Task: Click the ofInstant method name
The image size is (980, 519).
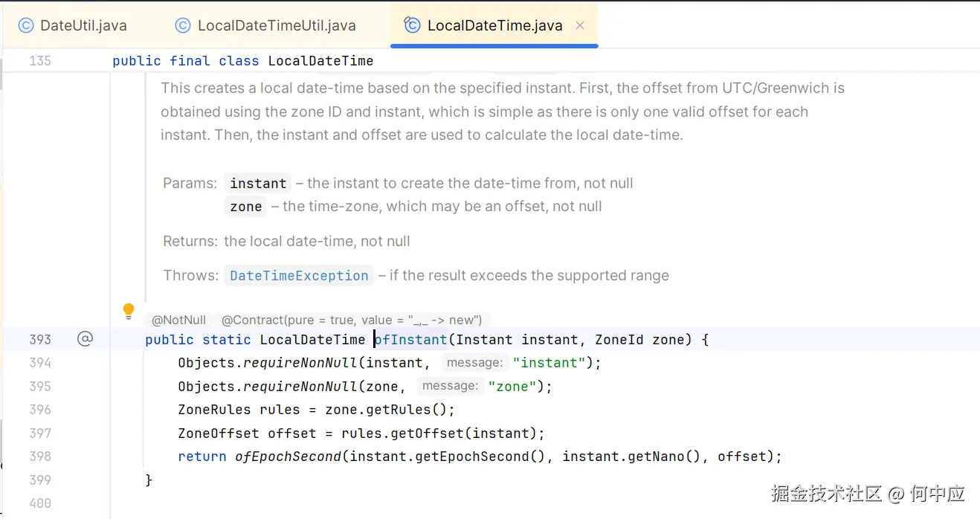Action: click(x=410, y=340)
